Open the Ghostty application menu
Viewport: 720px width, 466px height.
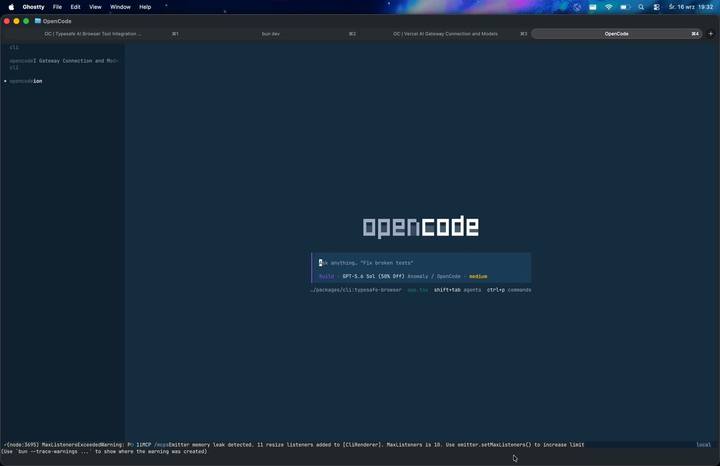(x=34, y=7)
